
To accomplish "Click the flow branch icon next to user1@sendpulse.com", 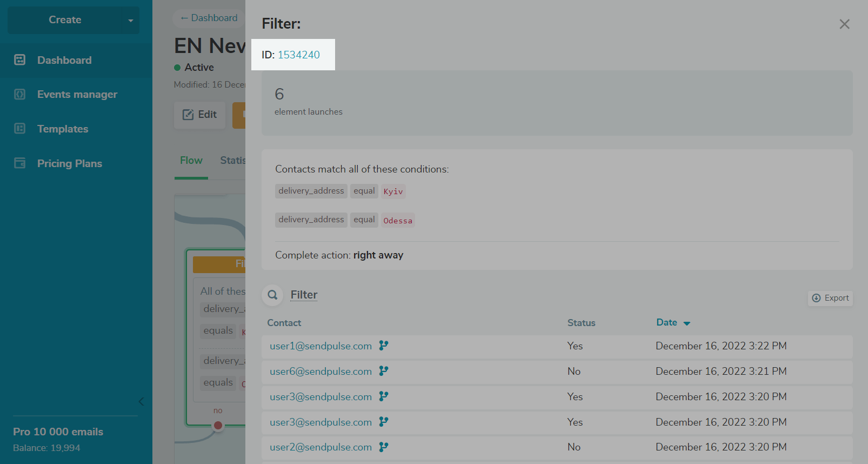I will pos(384,346).
